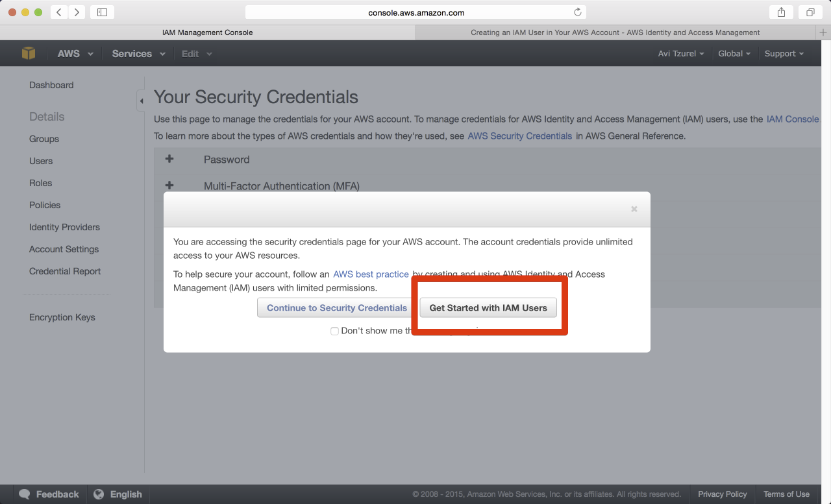Open the AWS best practice link

pyautogui.click(x=371, y=274)
